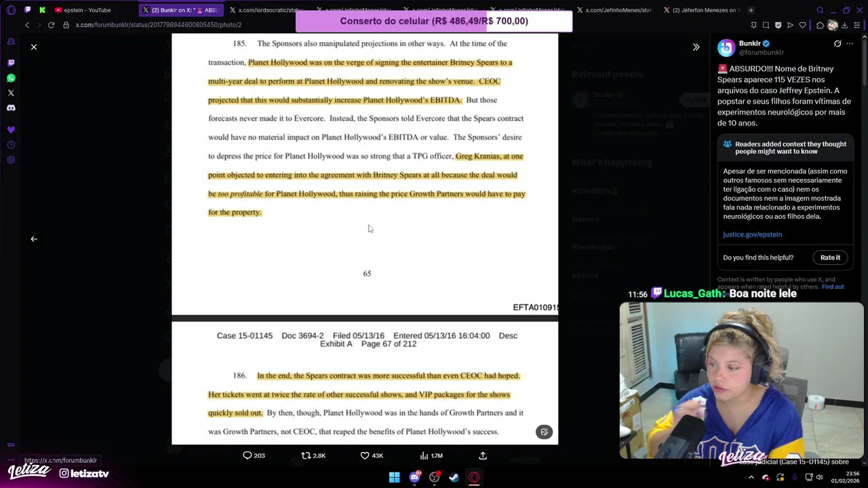The image size is (868, 488).
Task: Click the site lock icon in address bar
Action: pos(66,25)
